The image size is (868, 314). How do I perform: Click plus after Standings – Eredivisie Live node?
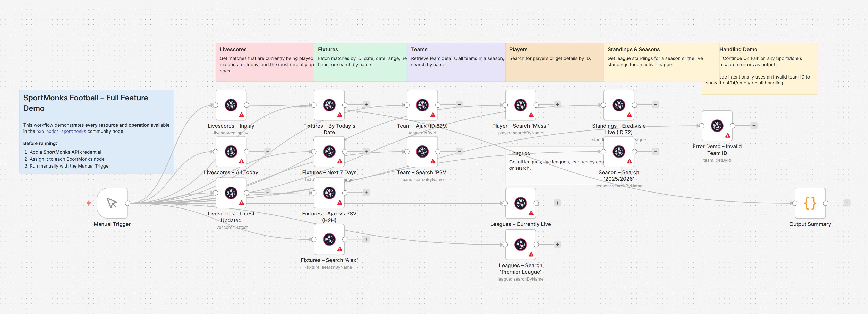click(x=656, y=105)
